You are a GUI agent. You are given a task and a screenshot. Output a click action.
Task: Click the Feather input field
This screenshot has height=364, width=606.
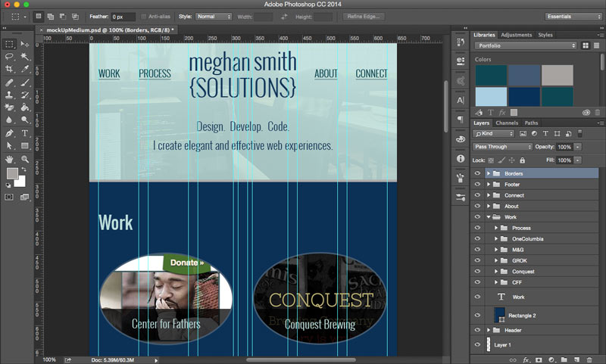coord(123,17)
